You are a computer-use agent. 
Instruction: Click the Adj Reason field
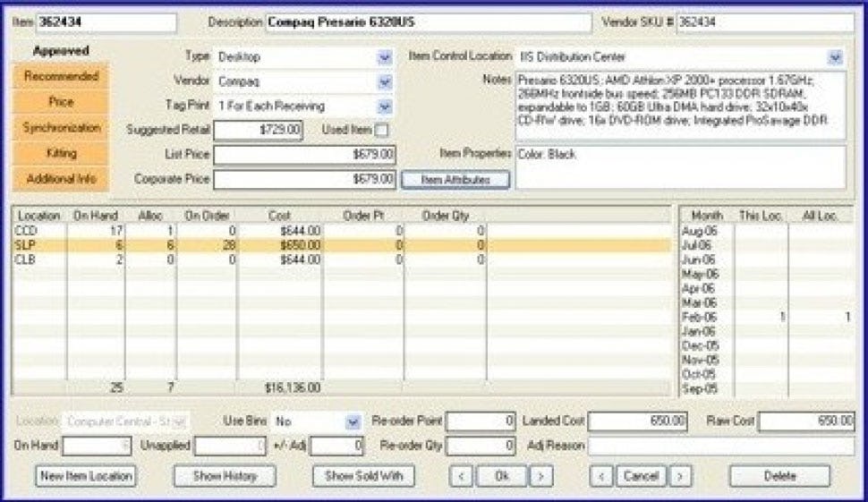click(721, 446)
